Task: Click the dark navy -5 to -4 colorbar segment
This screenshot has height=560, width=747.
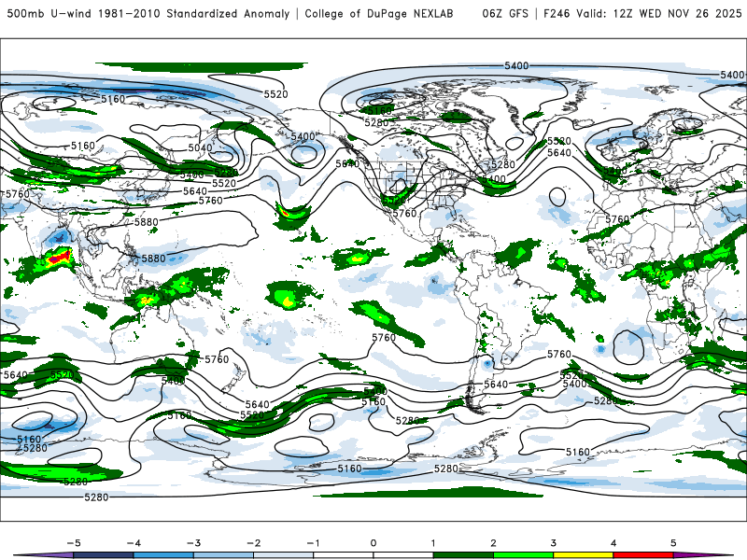Action: point(104,555)
